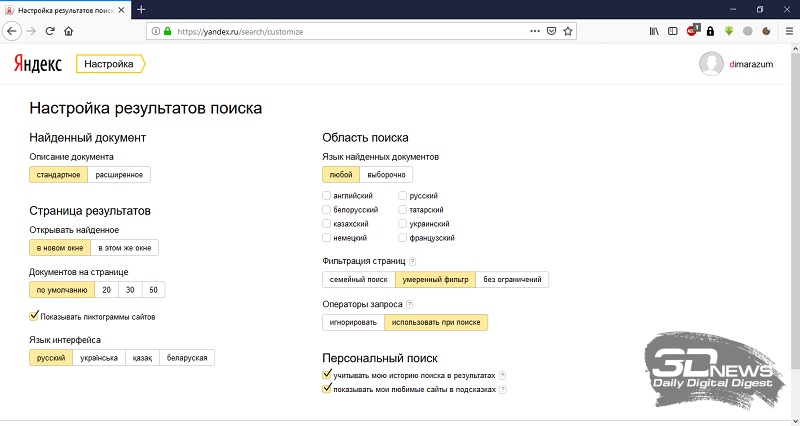Check the немецкий language box

click(x=327, y=237)
